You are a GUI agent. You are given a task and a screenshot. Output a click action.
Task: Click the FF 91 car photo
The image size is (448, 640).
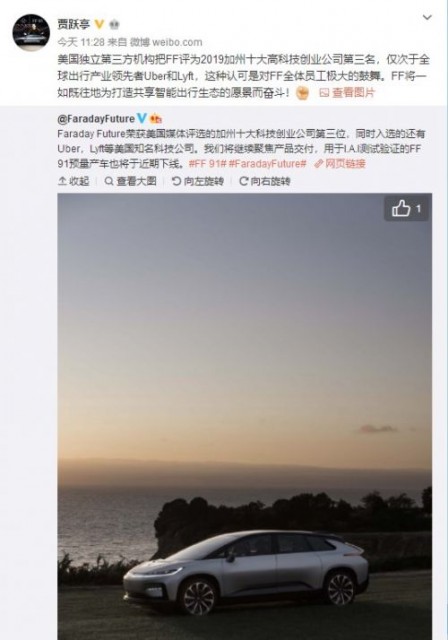click(244, 416)
